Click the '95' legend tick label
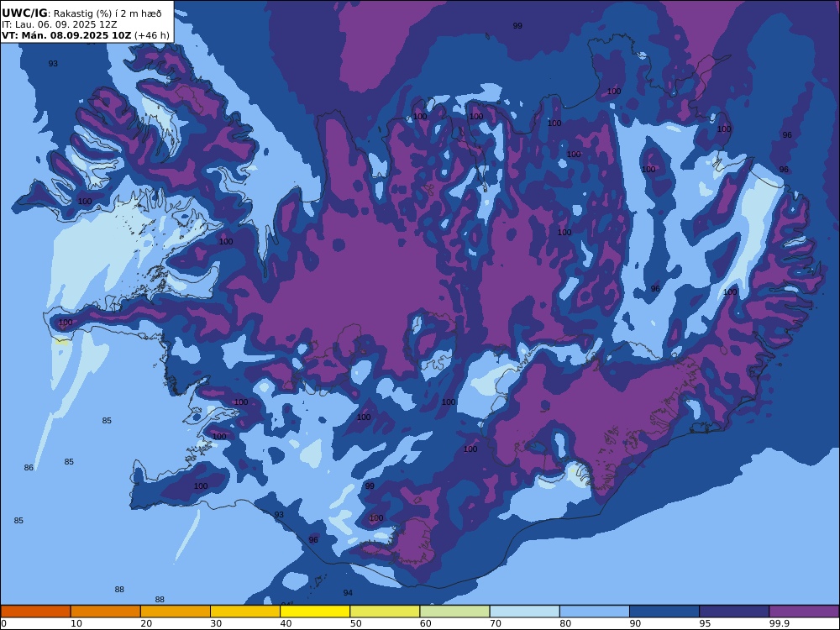The image size is (840, 630). pos(705,623)
